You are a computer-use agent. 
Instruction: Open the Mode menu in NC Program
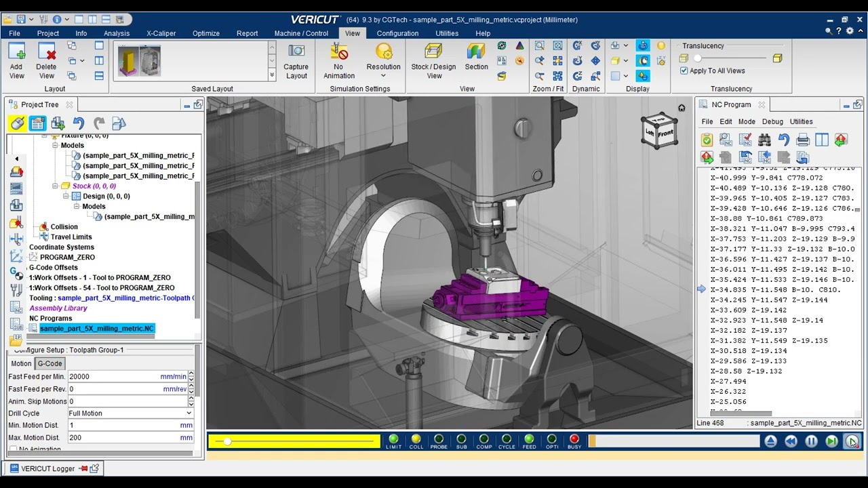[747, 122]
